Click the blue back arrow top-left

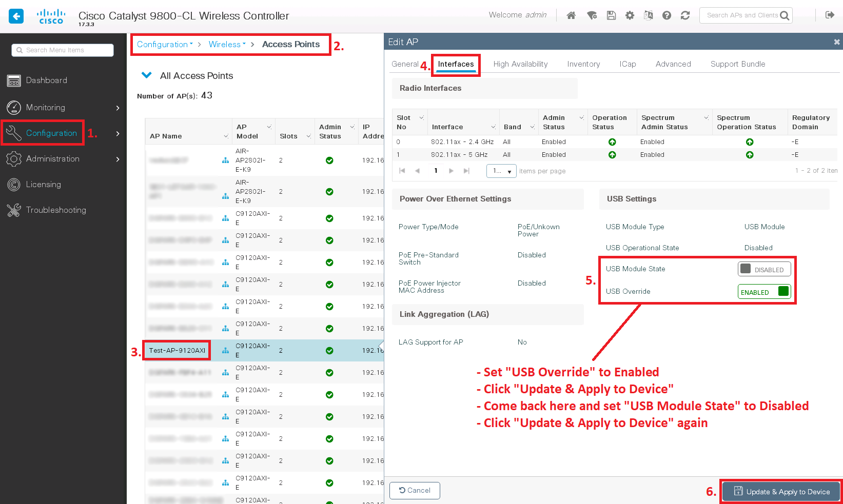[x=16, y=16]
